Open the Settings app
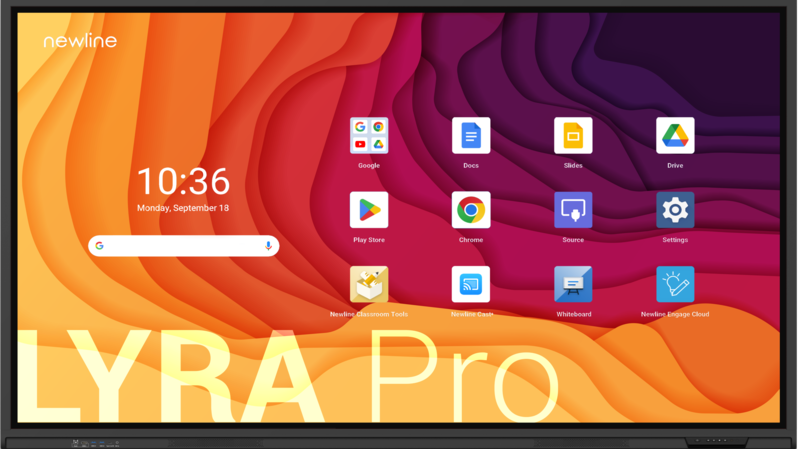 pos(675,210)
